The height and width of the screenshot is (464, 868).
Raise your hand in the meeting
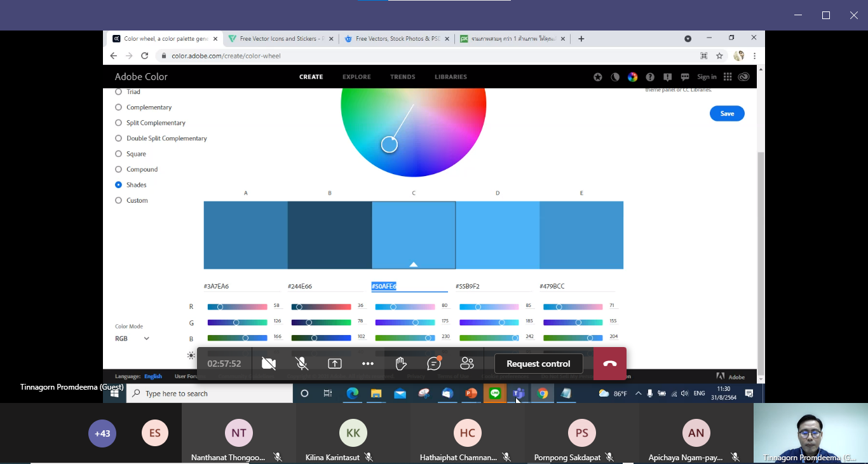point(401,364)
